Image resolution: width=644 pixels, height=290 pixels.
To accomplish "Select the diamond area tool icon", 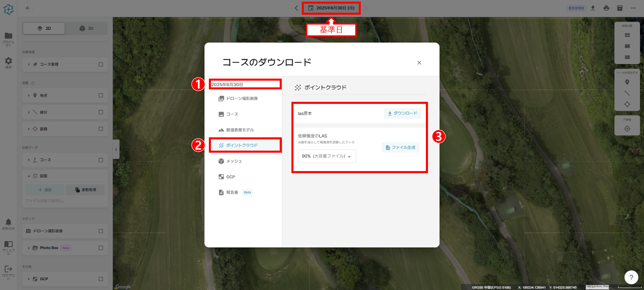I will pos(627,104).
